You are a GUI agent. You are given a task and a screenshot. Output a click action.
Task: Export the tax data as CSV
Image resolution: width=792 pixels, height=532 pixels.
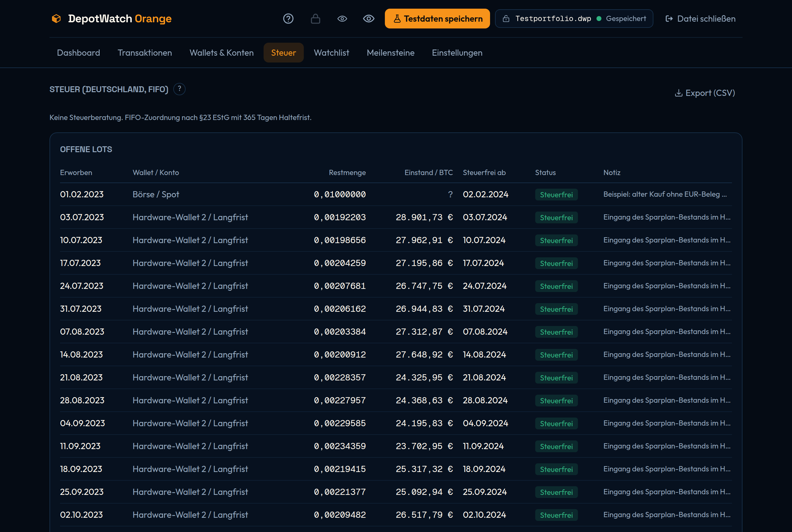[705, 93]
